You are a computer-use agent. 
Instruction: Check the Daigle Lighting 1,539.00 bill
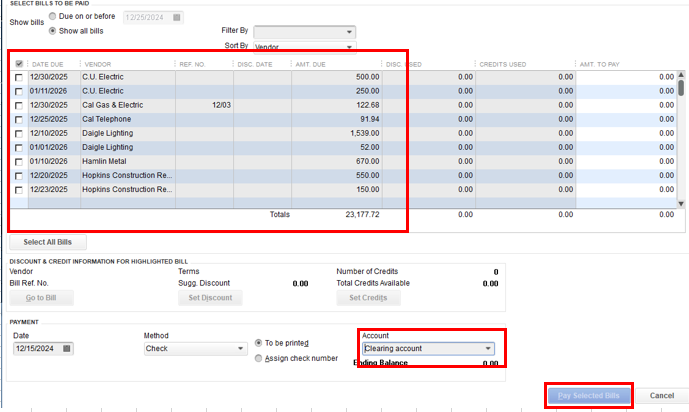(x=18, y=134)
